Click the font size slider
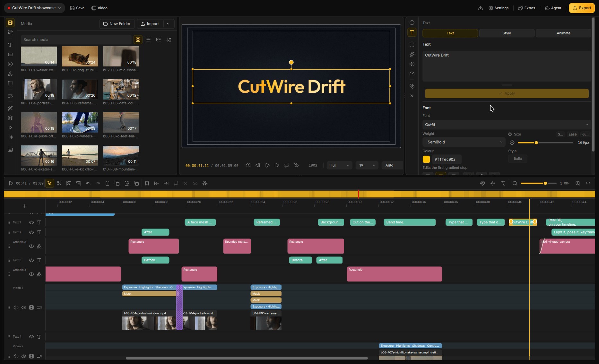 pos(545,143)
